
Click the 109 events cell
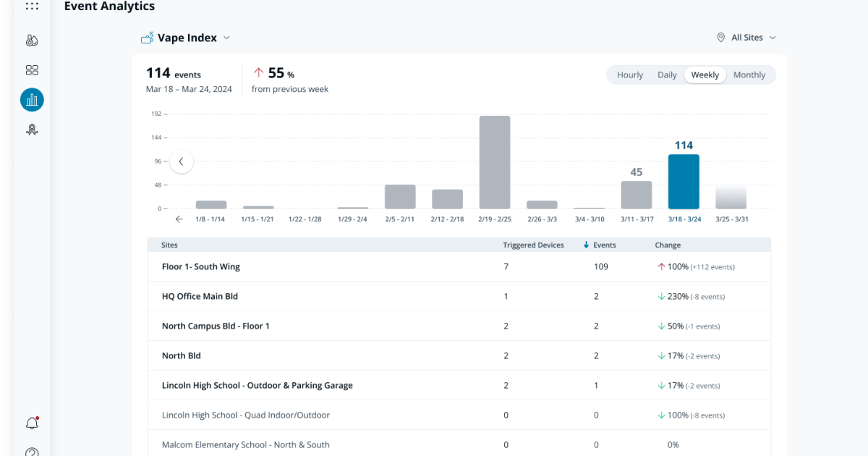601,267
